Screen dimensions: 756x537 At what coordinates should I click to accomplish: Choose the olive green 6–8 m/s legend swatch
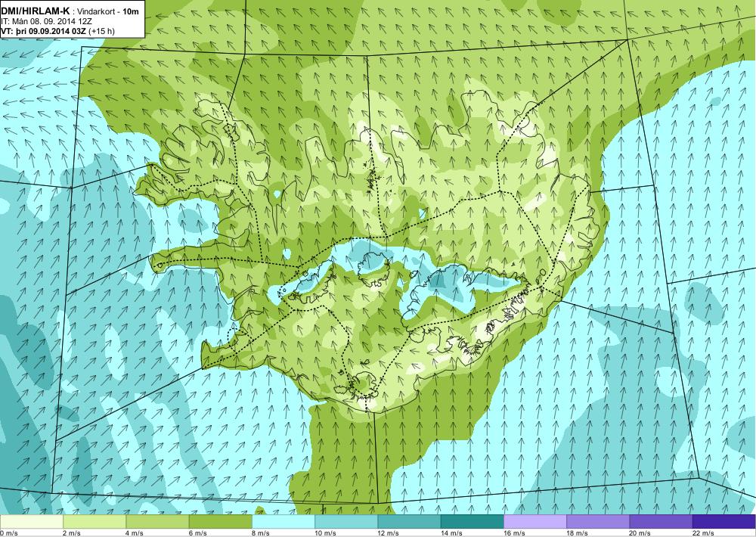click(220, 522)
